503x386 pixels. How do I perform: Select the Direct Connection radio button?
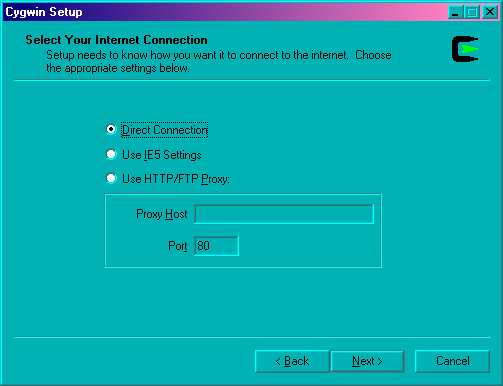pyautogui.click(x=111, y=129)
